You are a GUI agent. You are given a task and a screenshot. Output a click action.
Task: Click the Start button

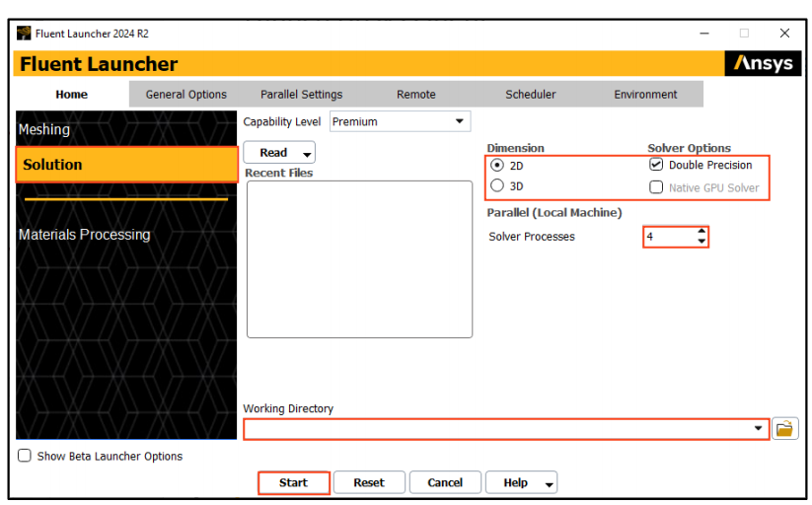(x=294, y=482)
